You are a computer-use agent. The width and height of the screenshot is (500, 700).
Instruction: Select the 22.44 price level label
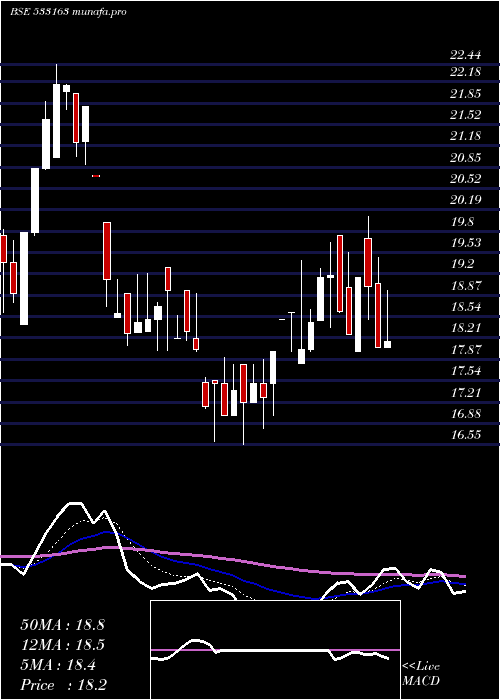466,55
